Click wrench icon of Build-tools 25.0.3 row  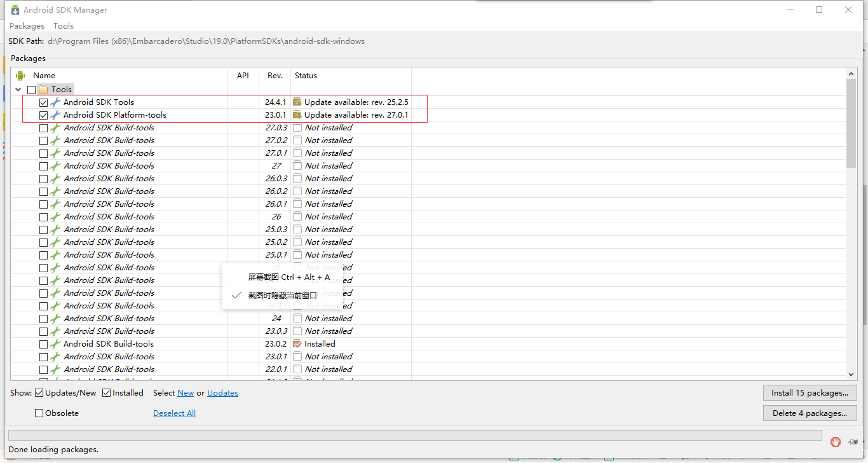[55, 230]
